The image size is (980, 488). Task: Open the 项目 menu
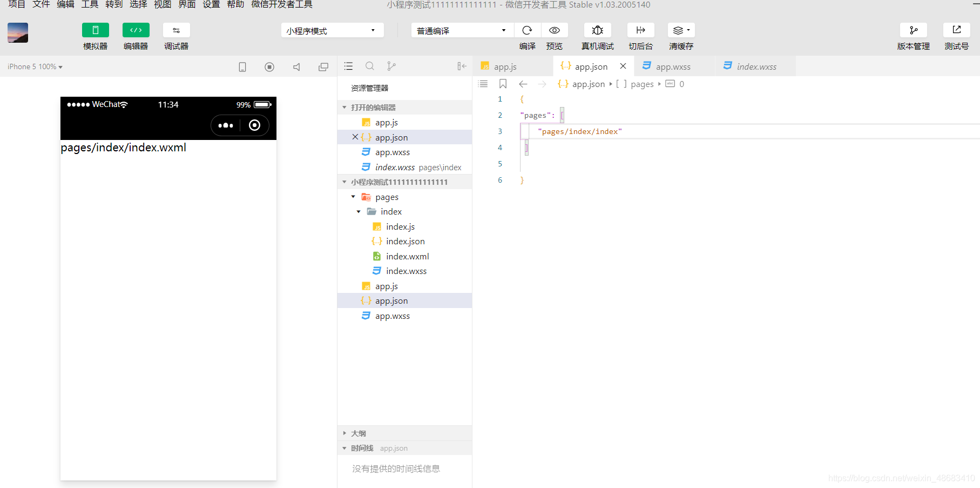tap(17, 4)
